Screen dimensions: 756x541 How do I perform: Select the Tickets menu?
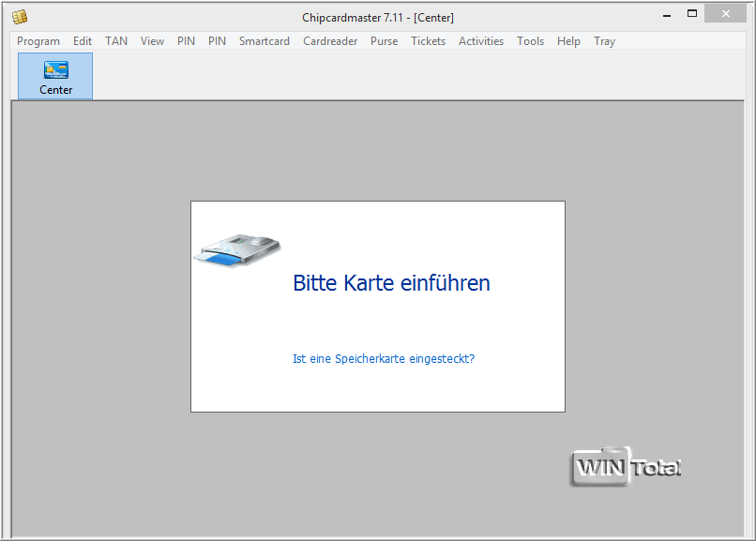[x=428, y=41]
